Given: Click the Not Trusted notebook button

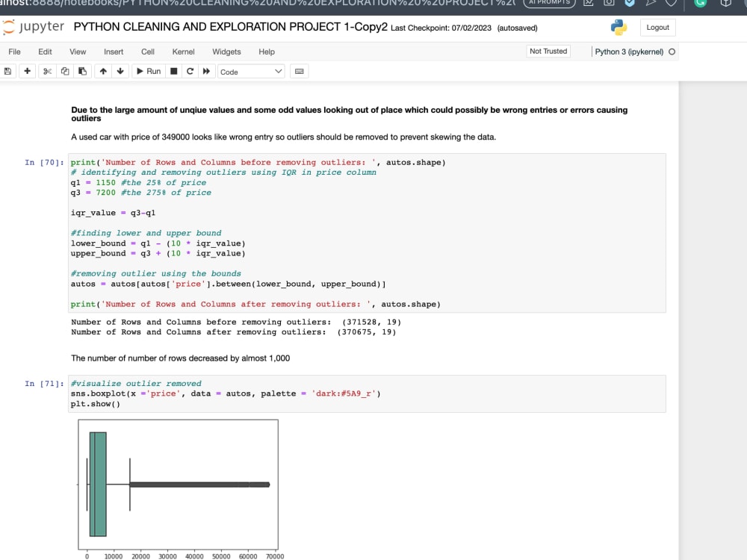Looking at the screenshot, I should click(548, 51).
